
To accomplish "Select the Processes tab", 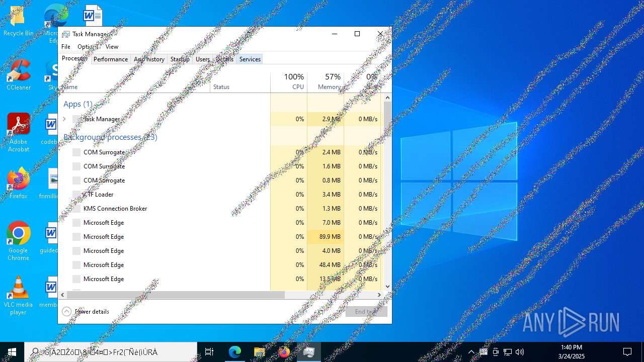I will pos(75,58).
